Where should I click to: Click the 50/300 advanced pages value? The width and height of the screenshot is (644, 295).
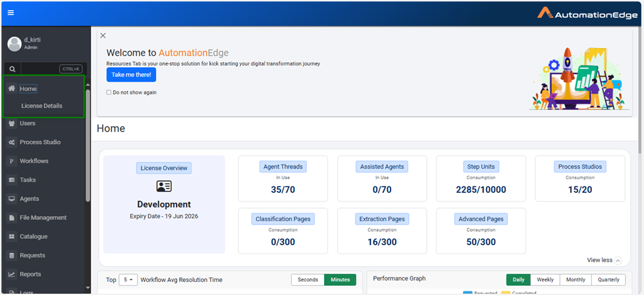(x=481, y=242)
